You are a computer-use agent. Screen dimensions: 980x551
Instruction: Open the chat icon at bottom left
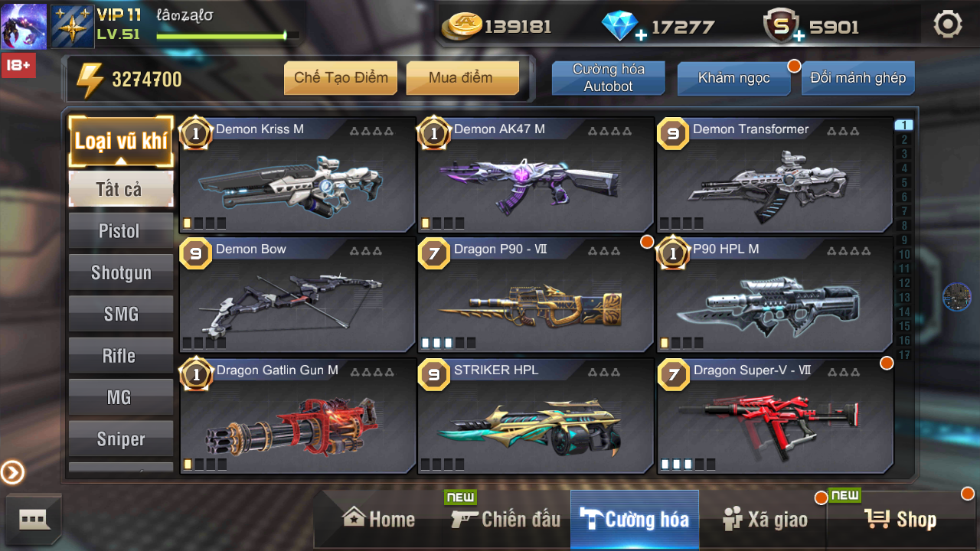click(x=34, y=520)
